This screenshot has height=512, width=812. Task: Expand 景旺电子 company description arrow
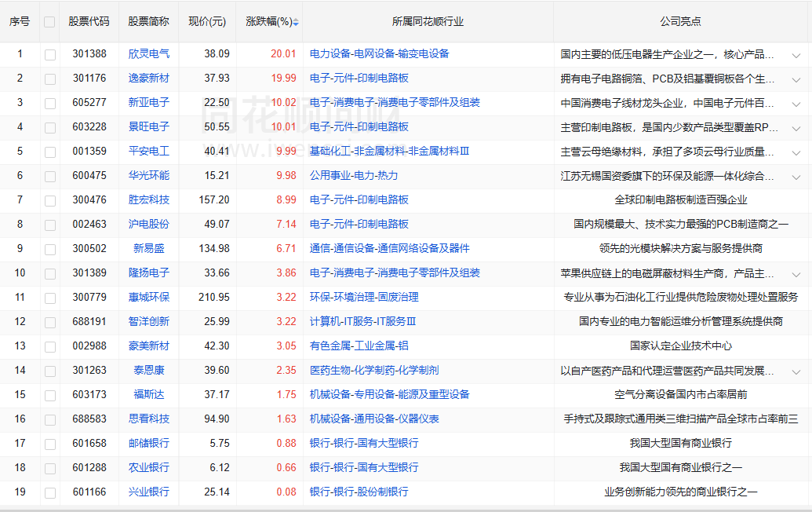pyautogui.click(x=796, y=129)
